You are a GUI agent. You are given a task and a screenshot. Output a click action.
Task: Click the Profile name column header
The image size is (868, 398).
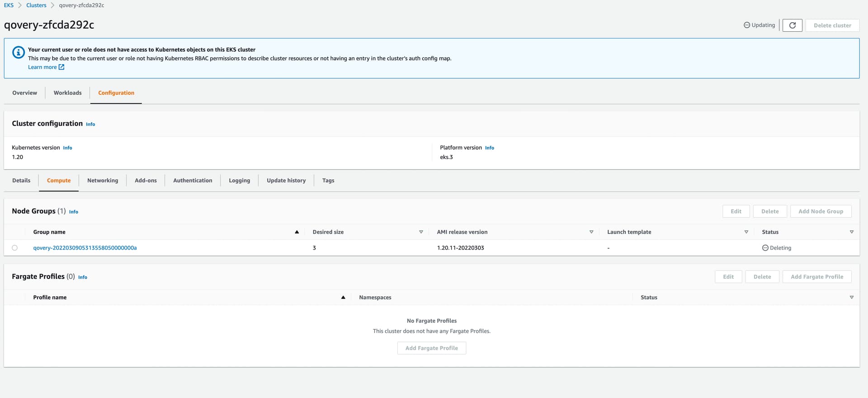pos(50,298)
